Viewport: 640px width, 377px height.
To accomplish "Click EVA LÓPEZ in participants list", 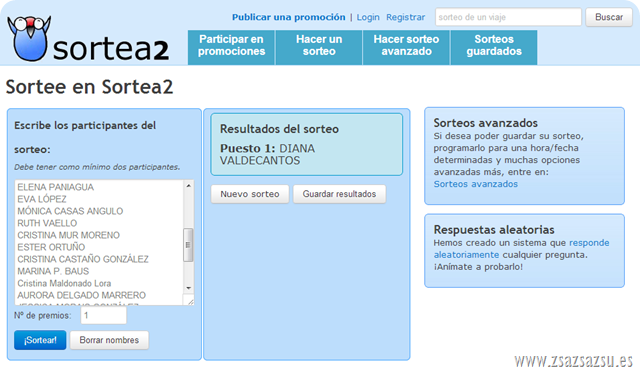I will click(42, 199).
